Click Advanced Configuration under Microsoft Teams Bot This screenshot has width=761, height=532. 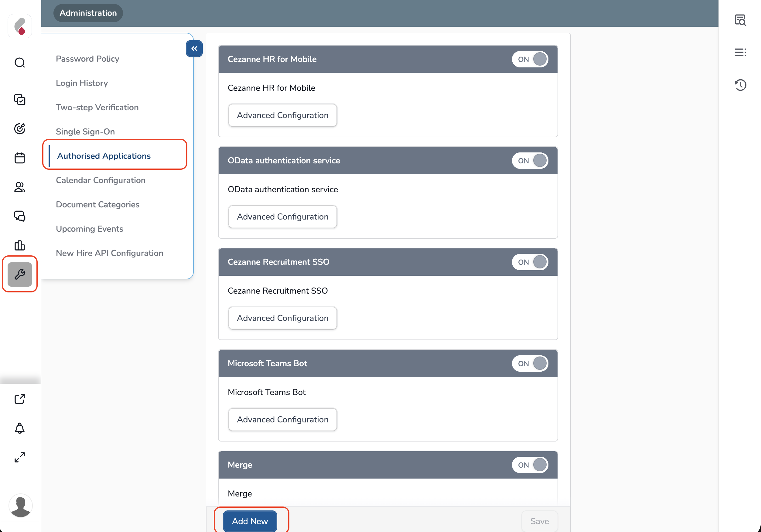pos(282,419)
